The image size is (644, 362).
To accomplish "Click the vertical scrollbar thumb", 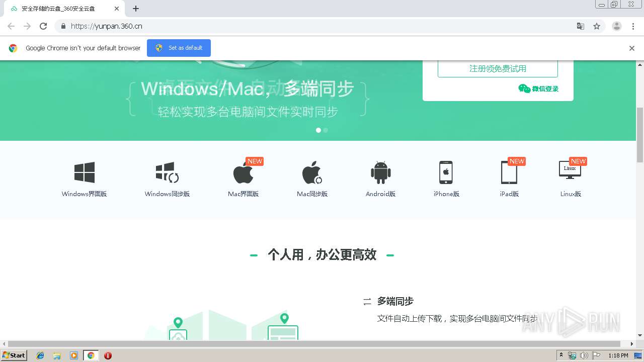I will click(640, 134).
